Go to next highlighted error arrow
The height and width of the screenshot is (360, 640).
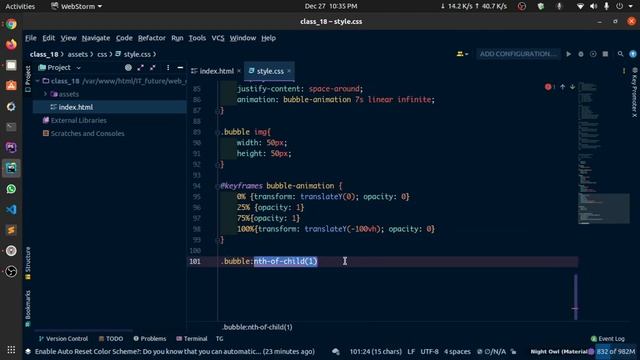click(572, 87)
